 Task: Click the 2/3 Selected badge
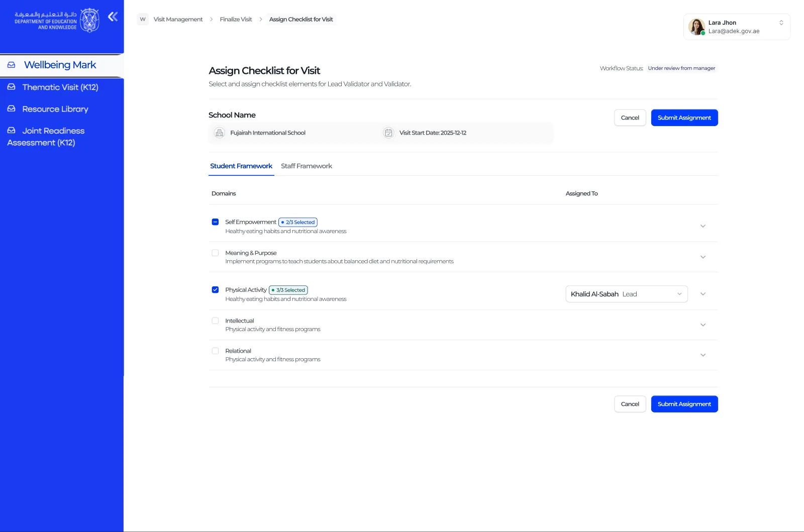click(x=298, y=222)
